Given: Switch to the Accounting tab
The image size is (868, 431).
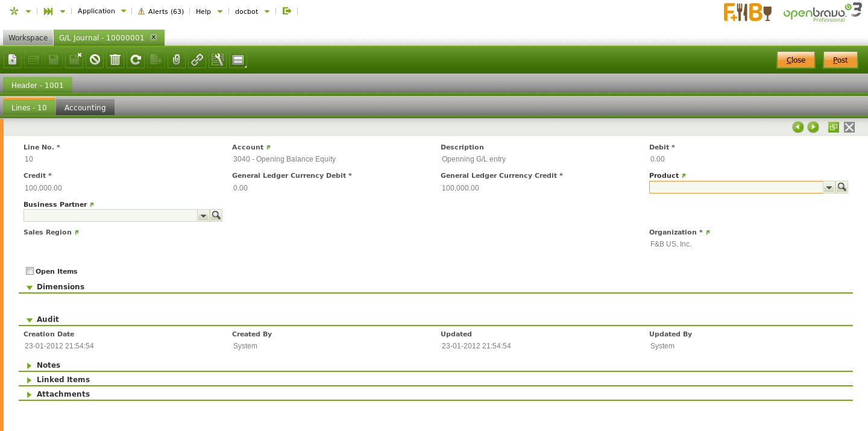Looking at the screenshot, I should tap(85, 107).
